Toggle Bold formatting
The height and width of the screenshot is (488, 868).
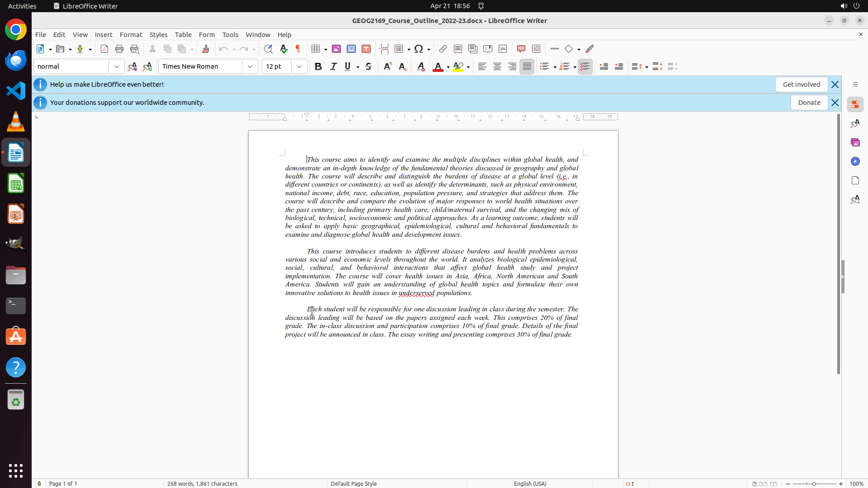click(x=318, y=66)
